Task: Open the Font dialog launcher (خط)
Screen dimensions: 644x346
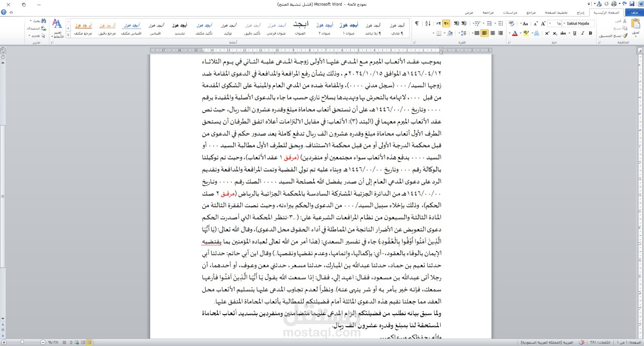Action: pyautogui.click(x=508, y=42)
